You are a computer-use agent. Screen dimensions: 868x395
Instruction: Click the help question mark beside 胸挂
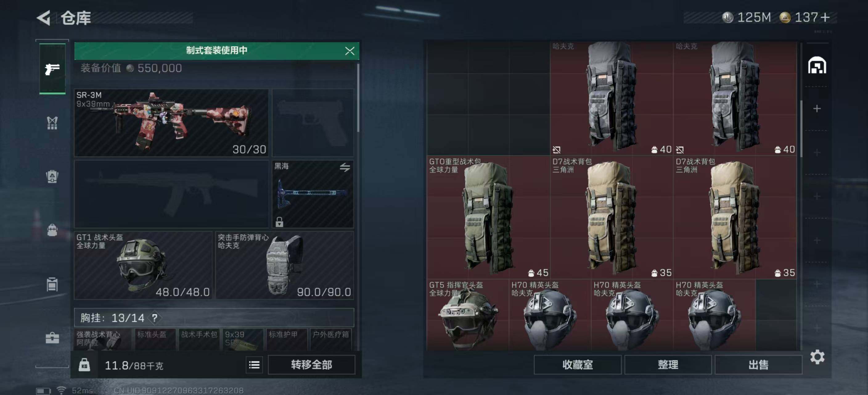click(154, 318)
